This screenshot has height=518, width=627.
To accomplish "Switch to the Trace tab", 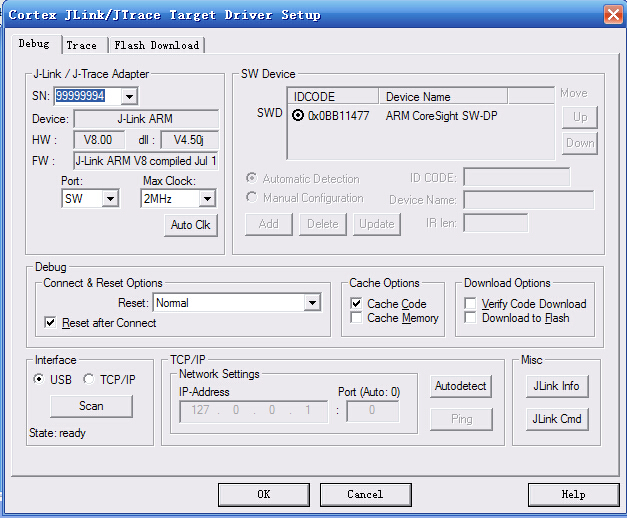I will tap(82, 45).
